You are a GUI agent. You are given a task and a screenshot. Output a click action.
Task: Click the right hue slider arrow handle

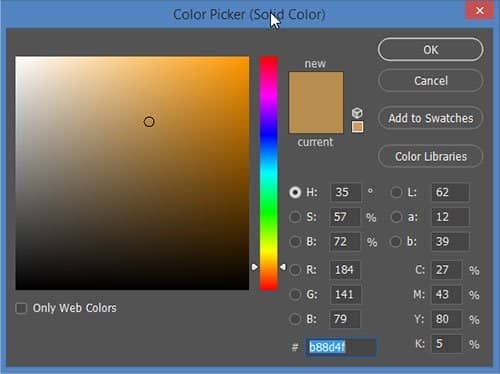[x=283, y=267]
